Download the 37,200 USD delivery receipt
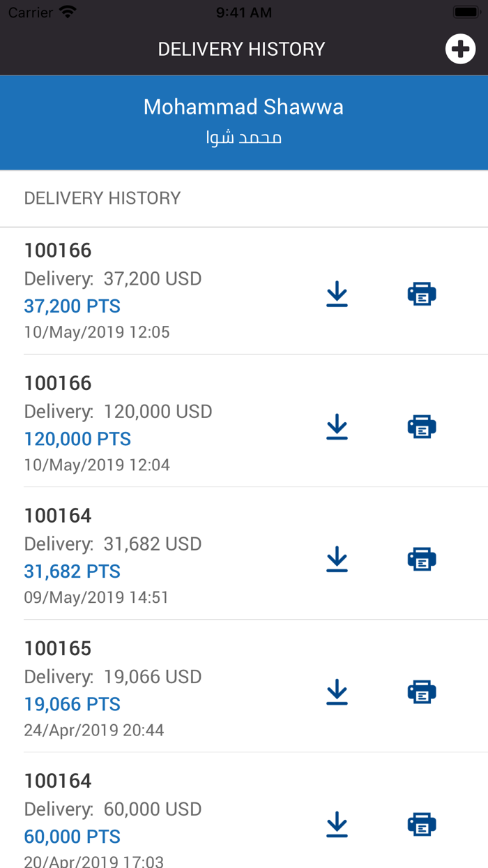Screen dimensions: 488x868 [x=337, y=294]
